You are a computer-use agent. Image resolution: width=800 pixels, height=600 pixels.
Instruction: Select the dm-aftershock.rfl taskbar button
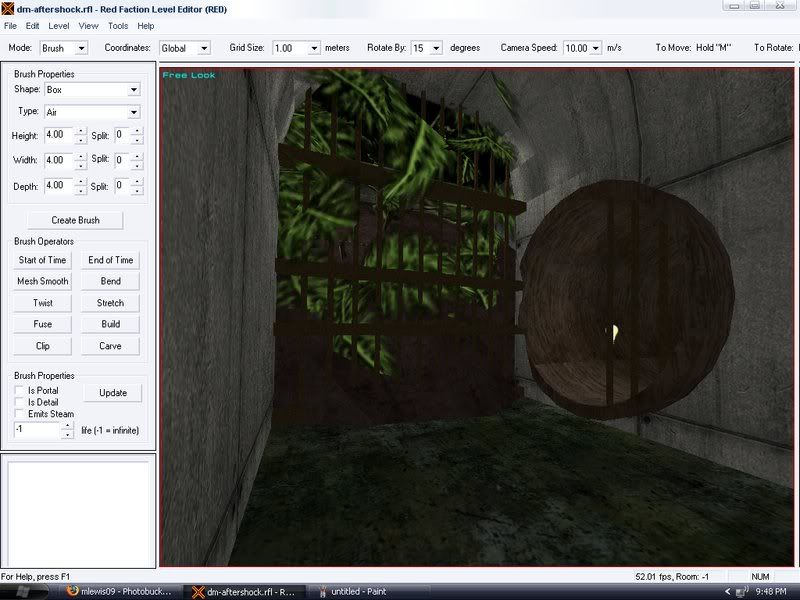click(244, 592)
